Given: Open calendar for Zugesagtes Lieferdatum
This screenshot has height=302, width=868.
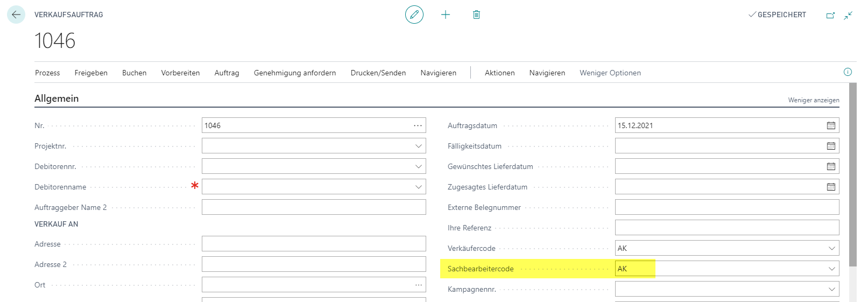Looking at the screenshot, I should 831,187.
